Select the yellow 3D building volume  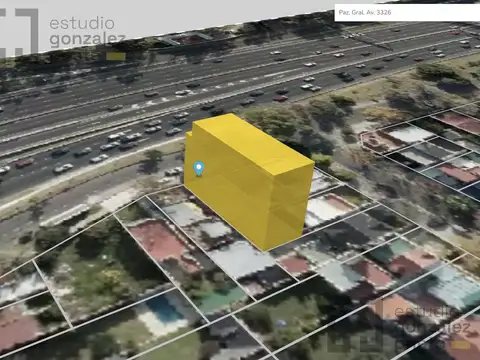click(249, 182)
